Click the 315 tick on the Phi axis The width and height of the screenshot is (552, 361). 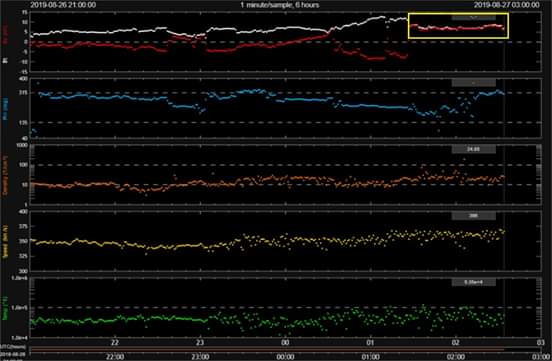(24, 93)
